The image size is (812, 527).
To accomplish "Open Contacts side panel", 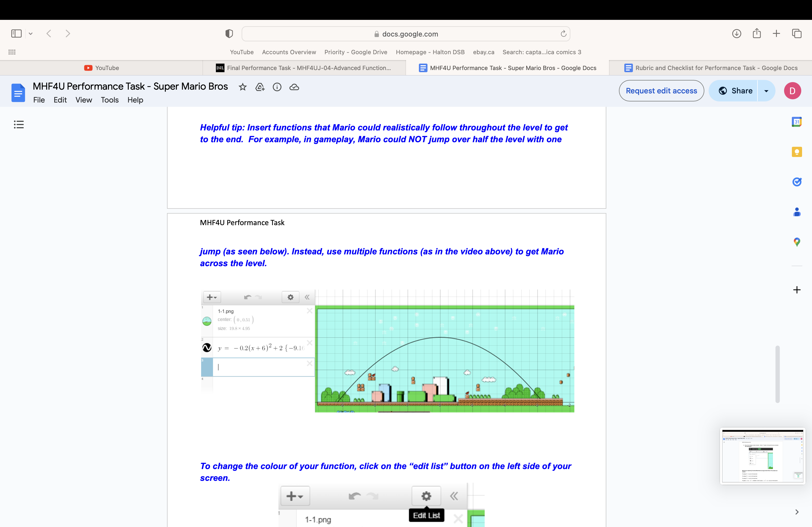I will (x=797, y=212).
